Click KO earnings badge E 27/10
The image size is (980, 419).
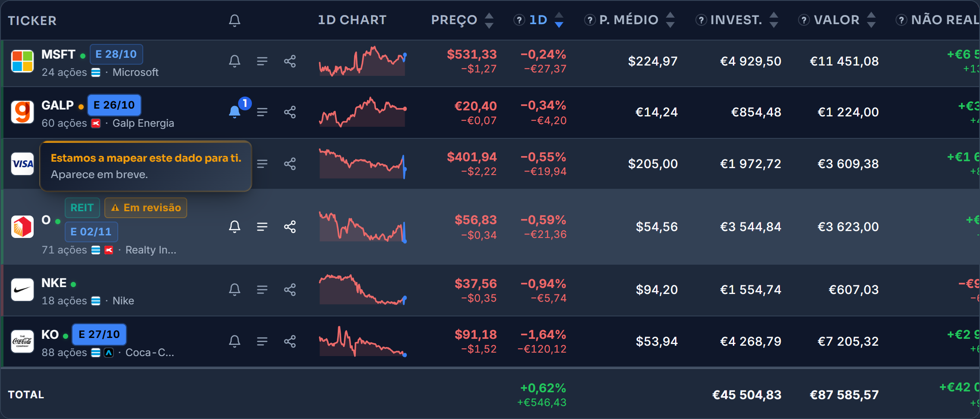(x=99, y=335)
